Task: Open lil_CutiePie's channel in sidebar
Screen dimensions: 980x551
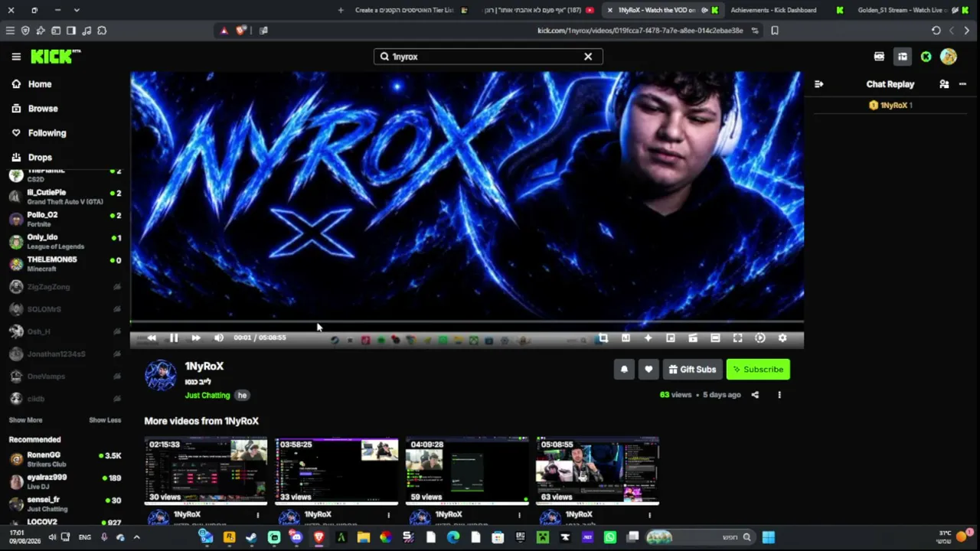Action: pos(65,197)
